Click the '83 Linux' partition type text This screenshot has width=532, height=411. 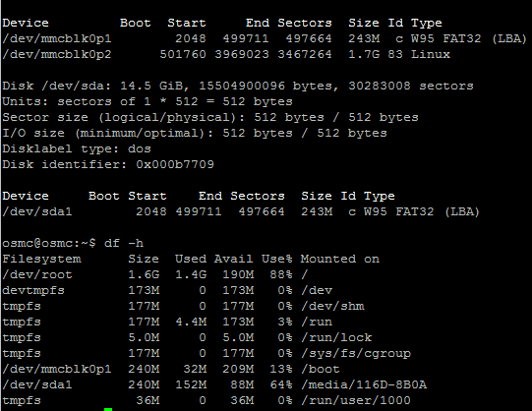tap(419, 55)
